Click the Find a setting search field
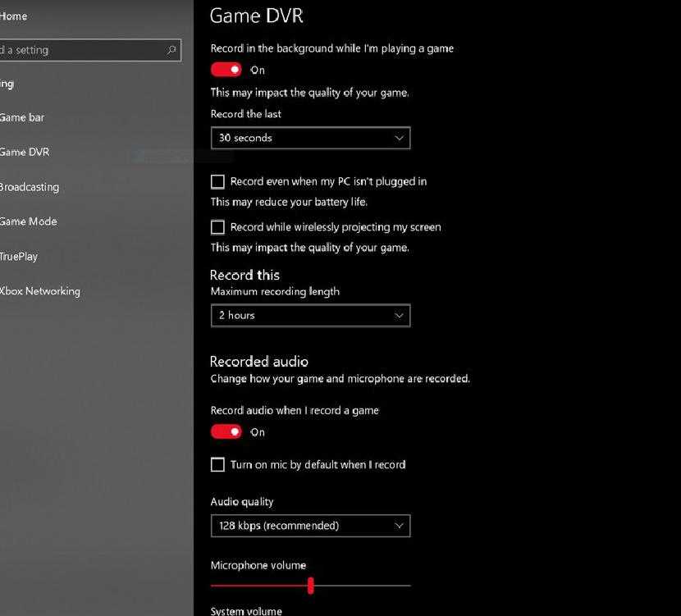681x616 pixels. click(82, 50)
